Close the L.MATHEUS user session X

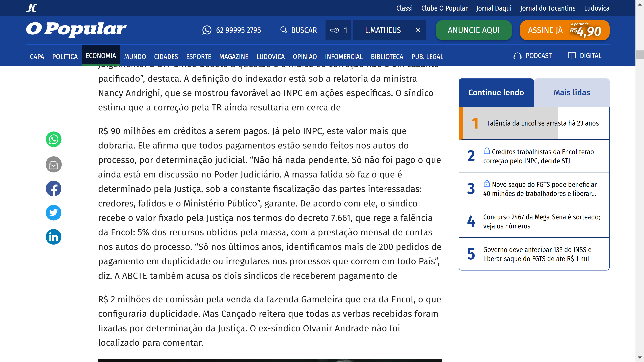[x=418, y=30]
